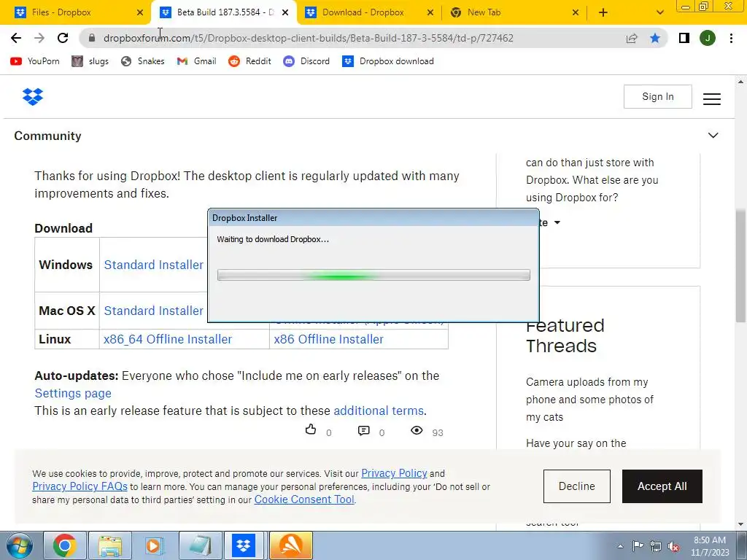Click the Dropbox Installer progress bar

pos(373,275)
